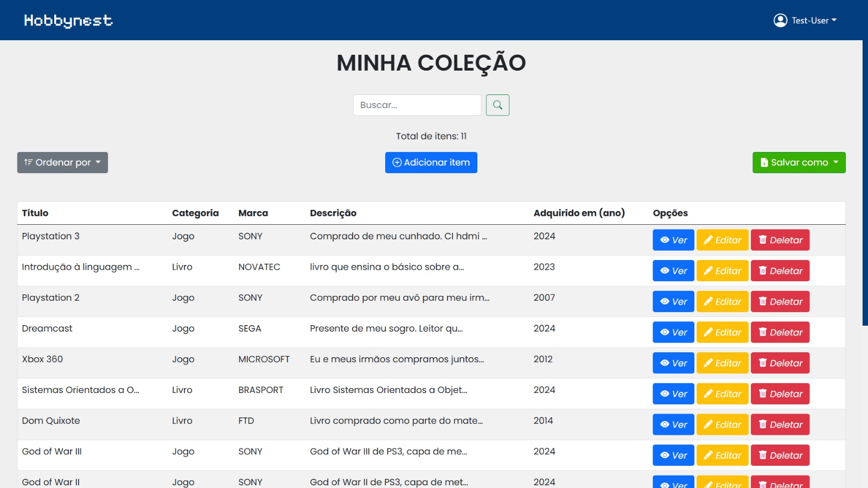
Task: Select the BRASPORT brand cell
Action: 261,390
